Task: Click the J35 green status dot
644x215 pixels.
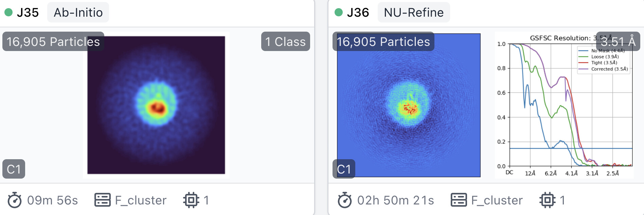Action: [8, 13]
